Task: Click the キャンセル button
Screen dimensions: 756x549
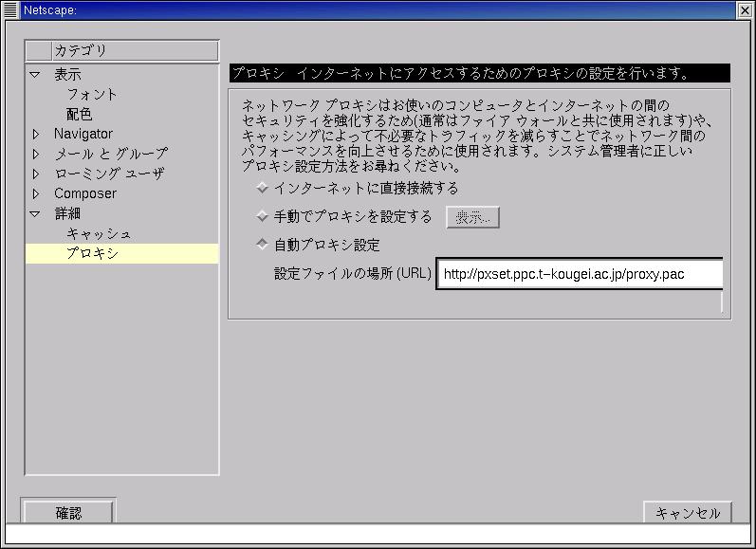Action: pos(688,512)
